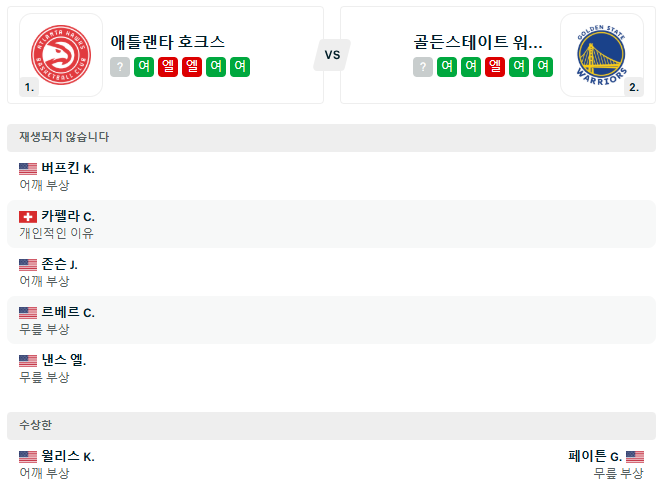Click the Warriors' red 엘 form badge
The height and width of the screenshot is (493, 658).
click(495, 67)
